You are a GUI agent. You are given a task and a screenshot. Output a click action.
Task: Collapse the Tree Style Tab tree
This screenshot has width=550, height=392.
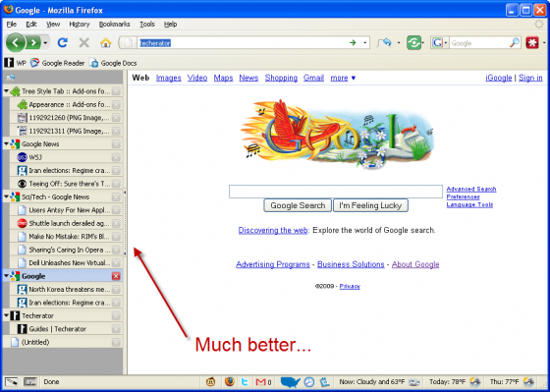click(x=6, y=91)
